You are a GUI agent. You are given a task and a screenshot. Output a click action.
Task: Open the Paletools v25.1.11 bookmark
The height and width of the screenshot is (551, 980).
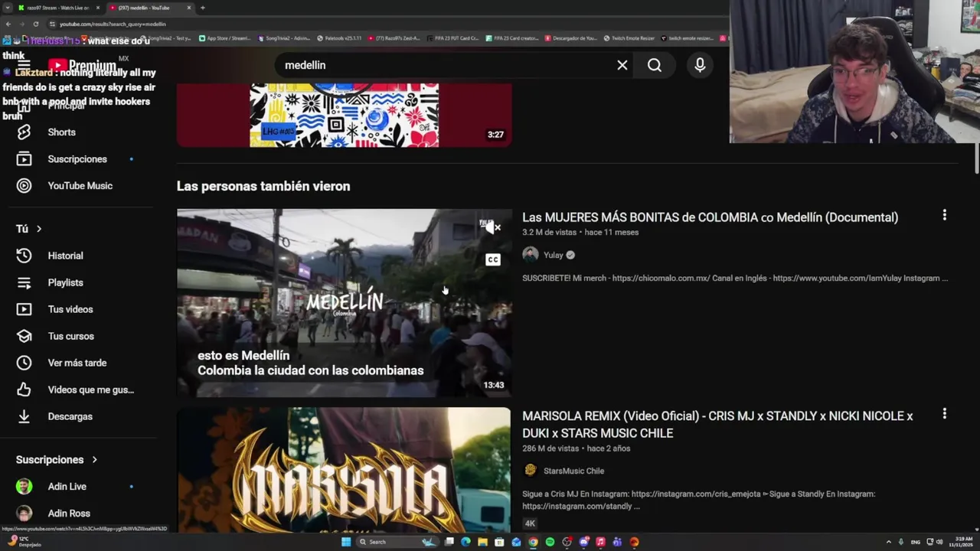coord(338,38)
